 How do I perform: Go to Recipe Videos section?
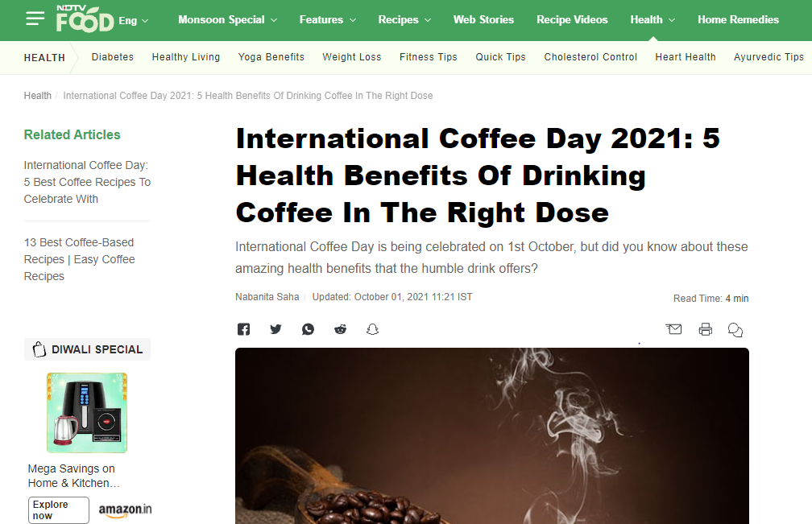pos(572,20)
